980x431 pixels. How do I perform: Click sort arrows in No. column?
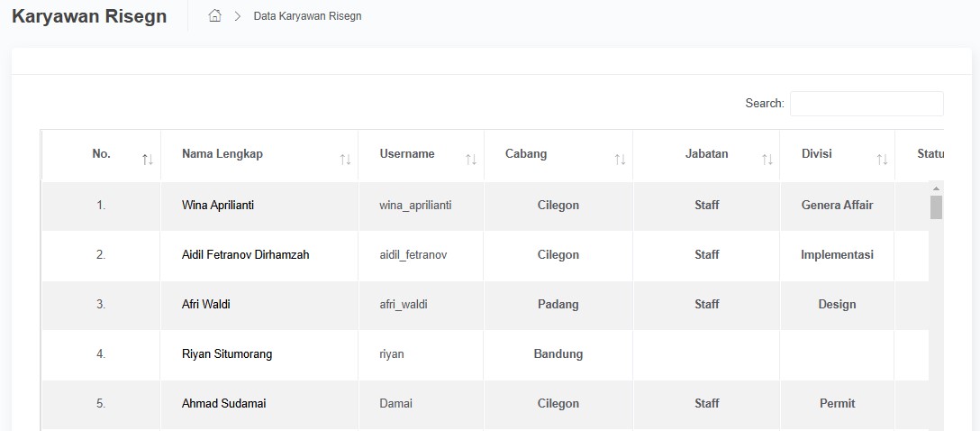pyautogui.click(x=148, y=160)
